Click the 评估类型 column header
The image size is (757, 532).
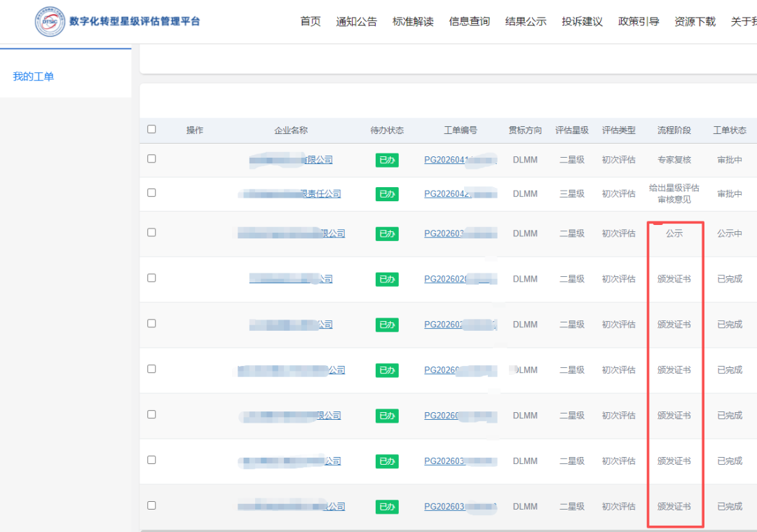tap(618, 130)
